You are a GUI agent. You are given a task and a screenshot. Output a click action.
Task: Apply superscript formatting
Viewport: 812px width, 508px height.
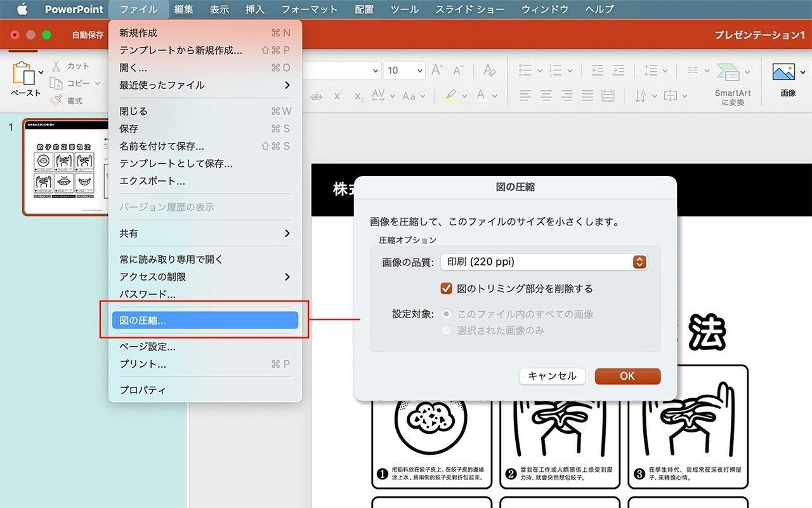pos(338,95)
